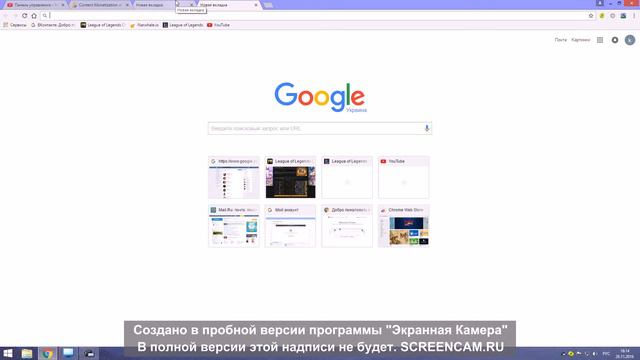Open the google.com most-visited thumbnail
The height and width of the screenshot is (360, 640).
point(233,178)
